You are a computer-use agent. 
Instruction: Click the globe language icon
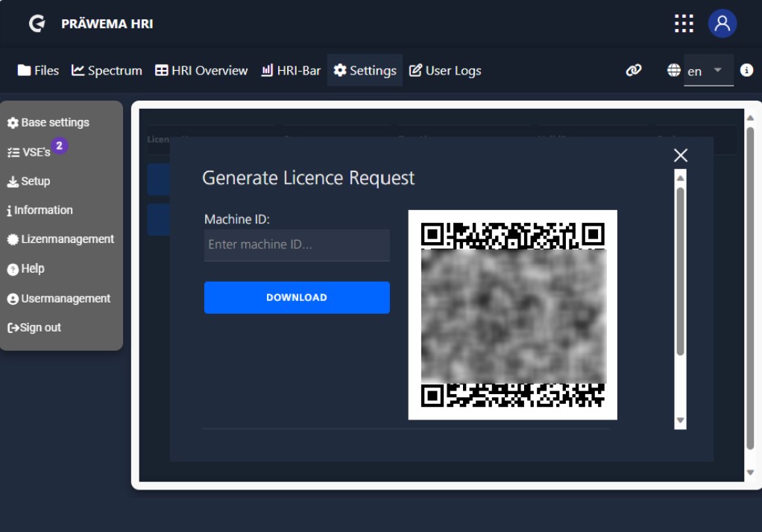point(674,70)
